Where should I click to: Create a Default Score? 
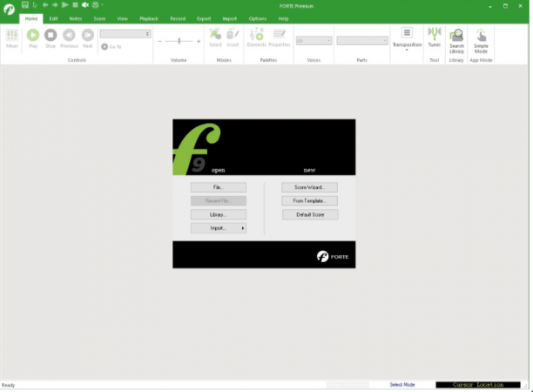pos(310,214)
